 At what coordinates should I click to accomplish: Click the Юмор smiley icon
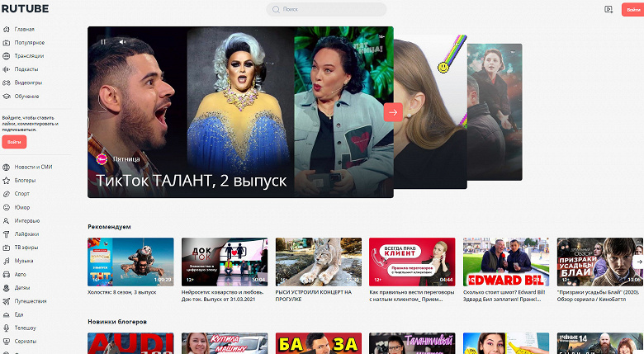(6, 207)
